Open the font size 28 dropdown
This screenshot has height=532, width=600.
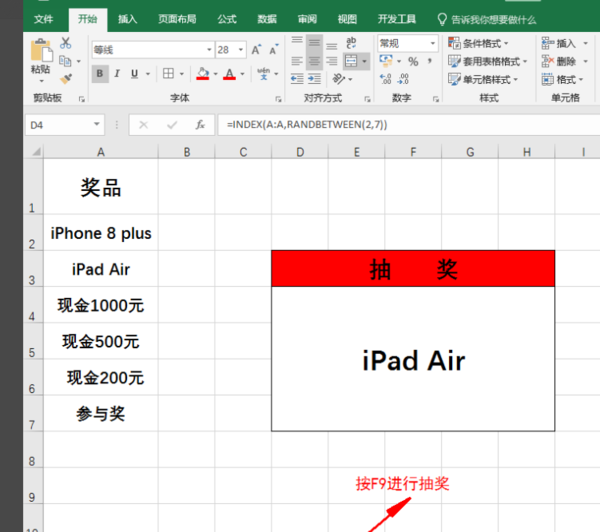(241, 50)
